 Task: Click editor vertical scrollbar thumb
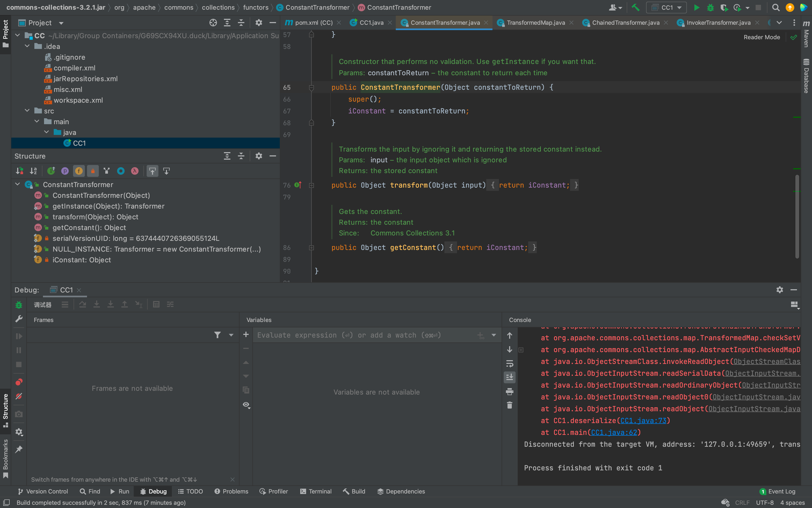(797, 217)
